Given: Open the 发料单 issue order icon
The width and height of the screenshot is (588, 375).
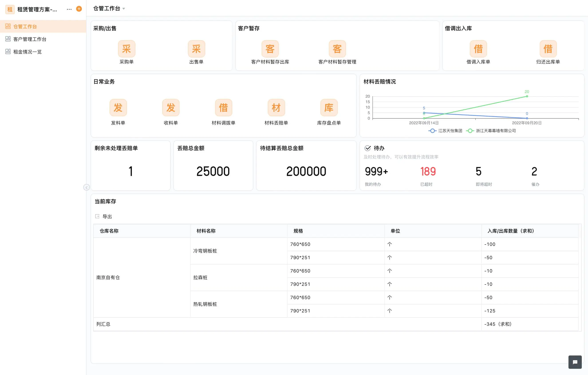Looking at the screenshot, I should tap(118, 108).
